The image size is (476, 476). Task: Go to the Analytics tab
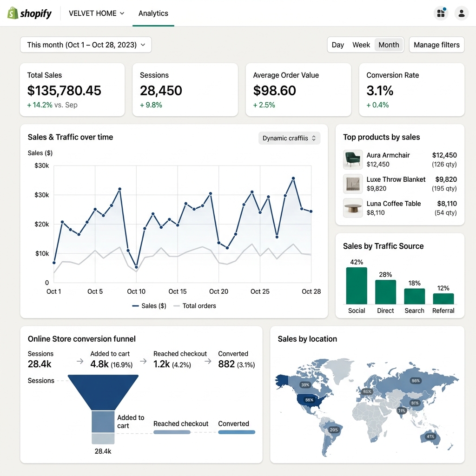153,13
